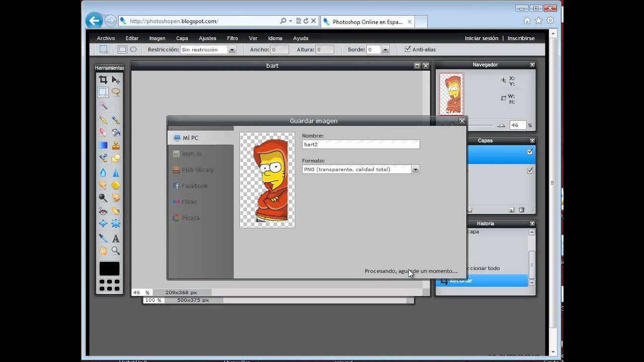Select the Hand pan tool

(x=103, y=251)
